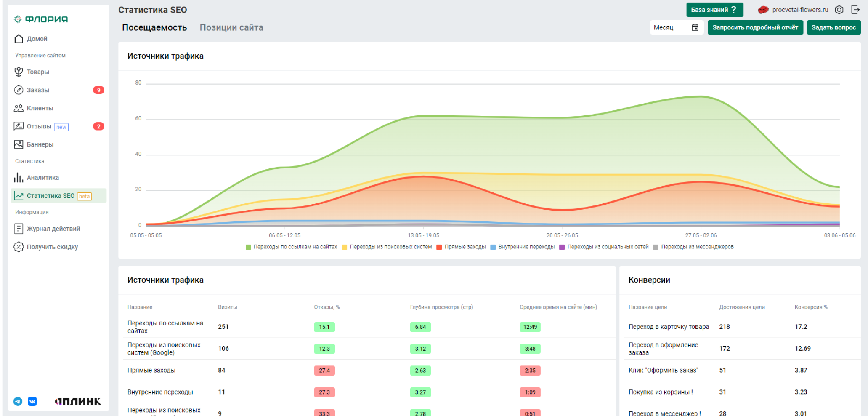Select the Посещаемость tab

point(154,28)
